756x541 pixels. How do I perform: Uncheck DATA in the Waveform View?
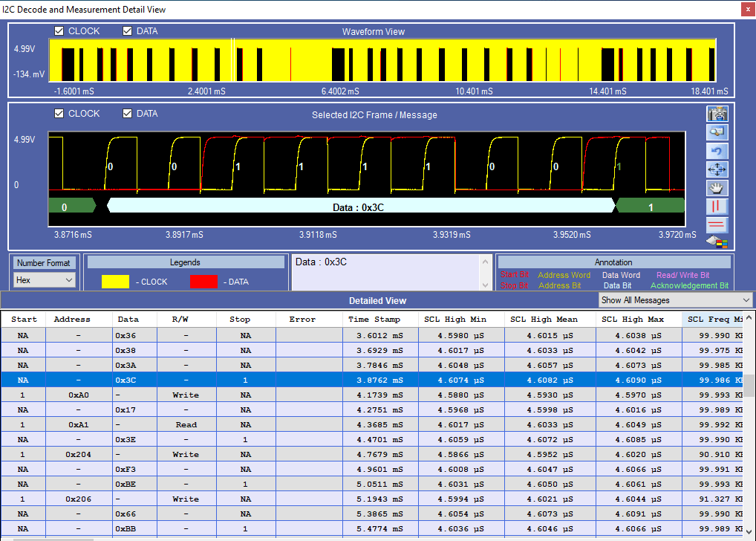coord(128,31)
